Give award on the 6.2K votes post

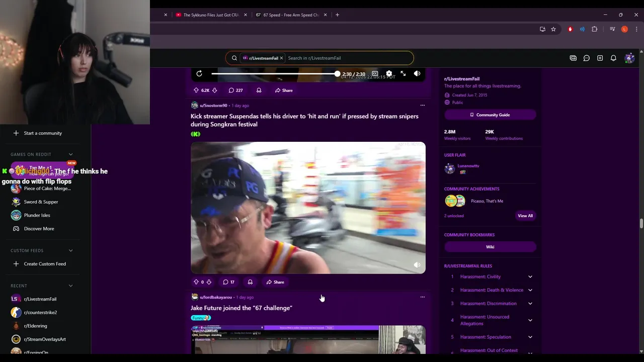click(259, 90)
